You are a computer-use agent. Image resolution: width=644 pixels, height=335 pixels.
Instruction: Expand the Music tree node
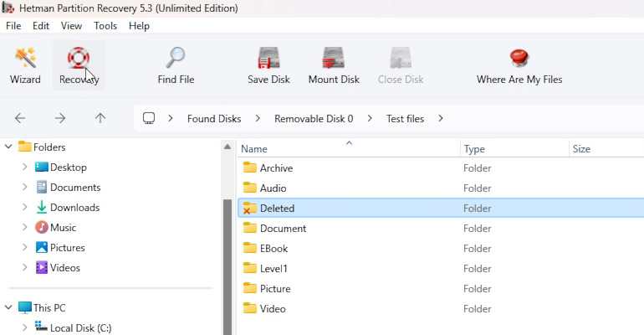(24, 227)
